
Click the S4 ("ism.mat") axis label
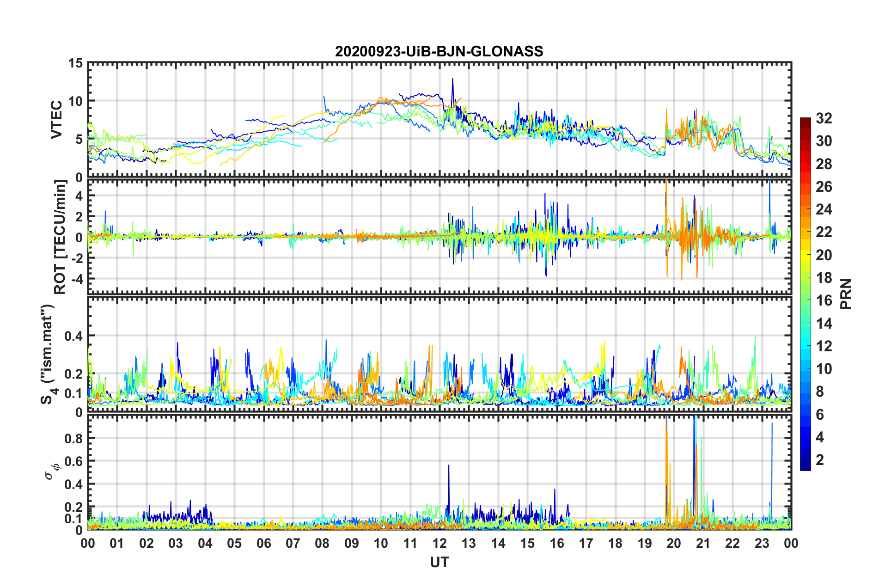48,354
